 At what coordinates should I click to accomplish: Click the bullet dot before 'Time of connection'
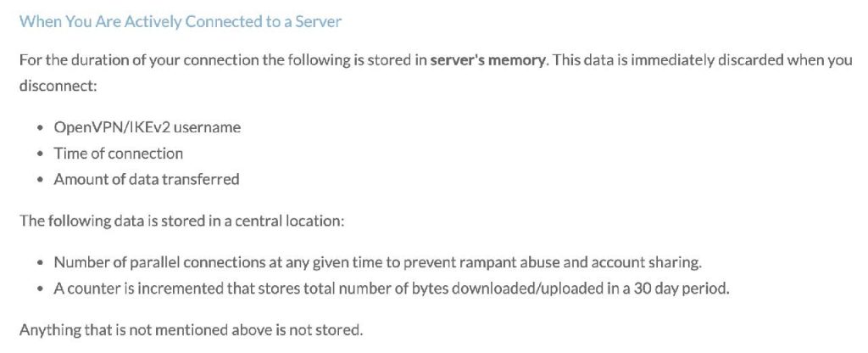pyautogui.click(x=40, y=154)
